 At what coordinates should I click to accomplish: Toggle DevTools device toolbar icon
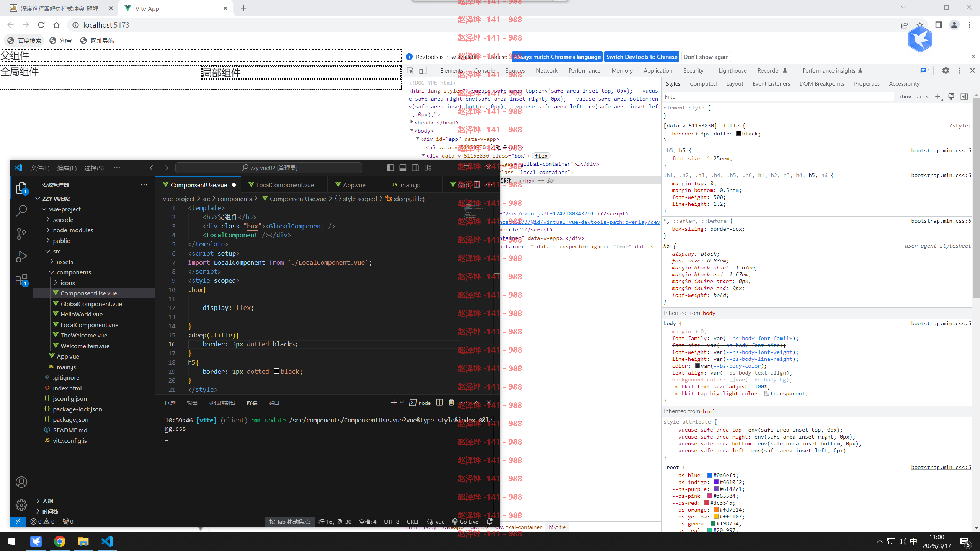[x=423, y=71]
